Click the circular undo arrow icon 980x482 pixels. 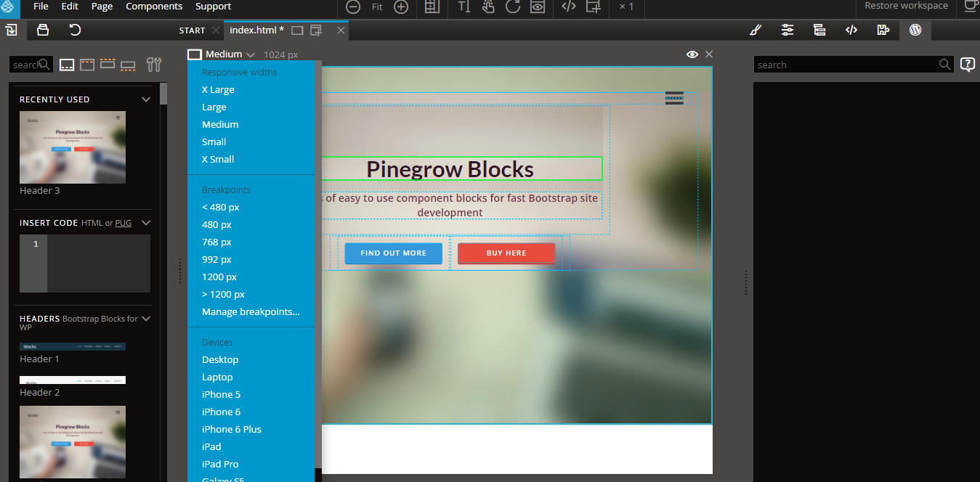(x=75, y=30)
